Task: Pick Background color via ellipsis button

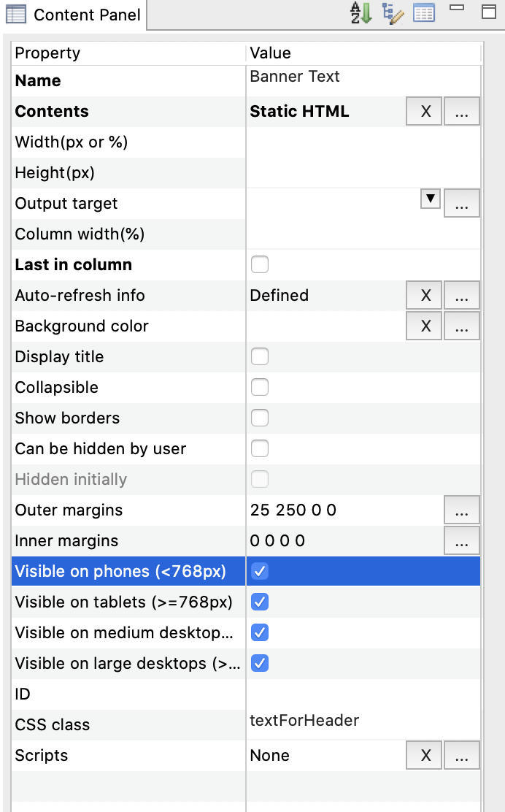Action: 462,326
